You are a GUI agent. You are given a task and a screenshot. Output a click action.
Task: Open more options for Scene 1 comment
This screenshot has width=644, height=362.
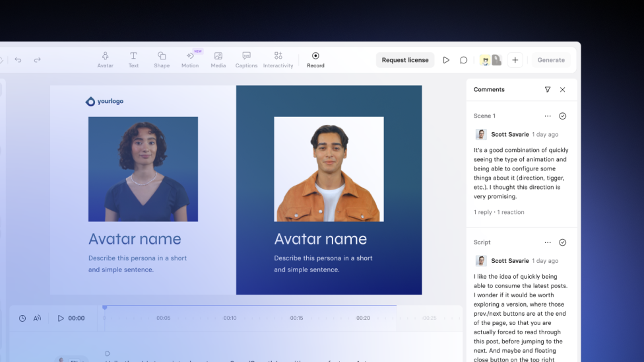click(x=548, y=116)
